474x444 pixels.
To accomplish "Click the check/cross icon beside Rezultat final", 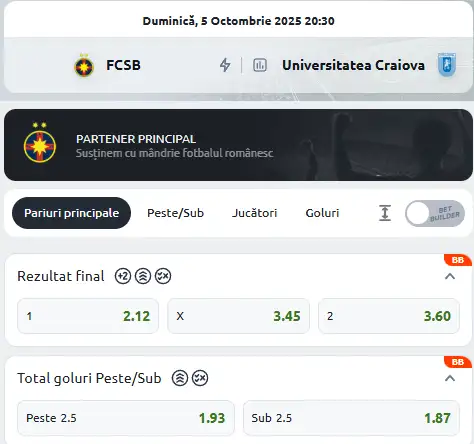I will [x=163, y=276].
